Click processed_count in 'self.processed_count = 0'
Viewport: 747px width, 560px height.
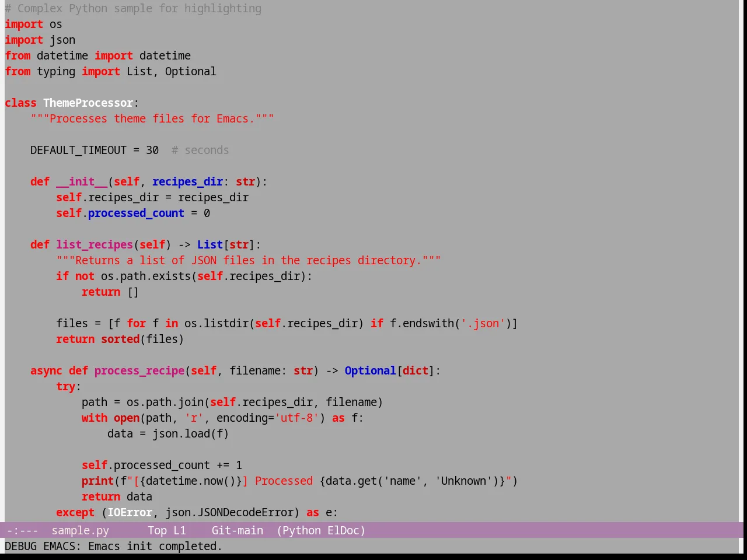(136, 213)
